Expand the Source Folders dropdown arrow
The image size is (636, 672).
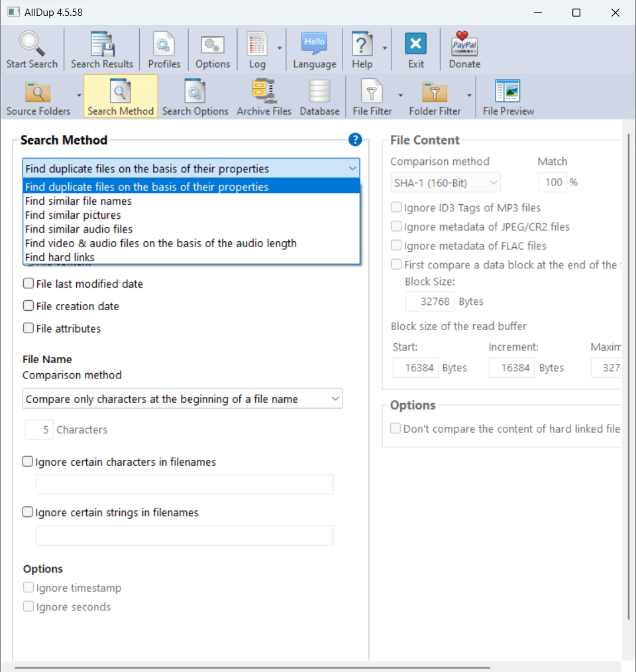(79, 95)
